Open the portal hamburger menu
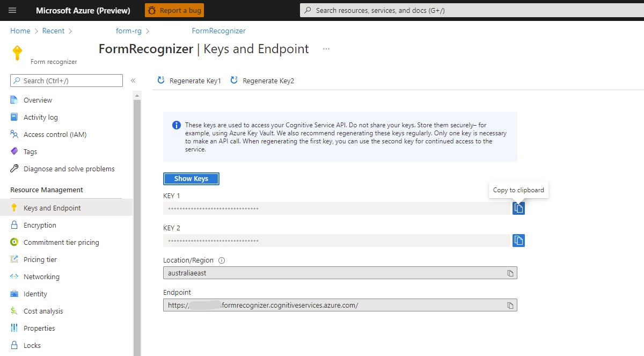Image resolution: width=644 pixels, height=356 pixels. point(13,10)
